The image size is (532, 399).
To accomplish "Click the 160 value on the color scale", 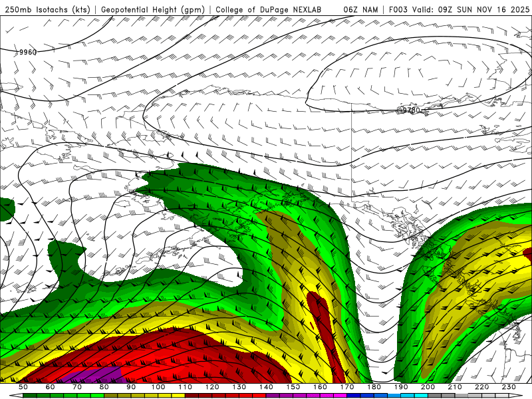I will click(x=321, y=387).
